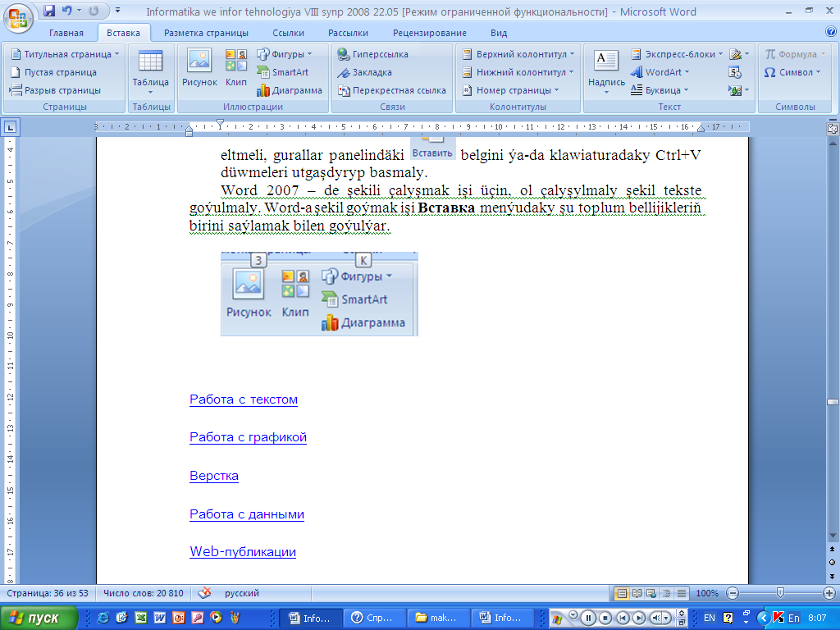Open Верхний колонтитул header dropdown
The height and width of the screenshot is (630, 840).
tap(518, 54)
